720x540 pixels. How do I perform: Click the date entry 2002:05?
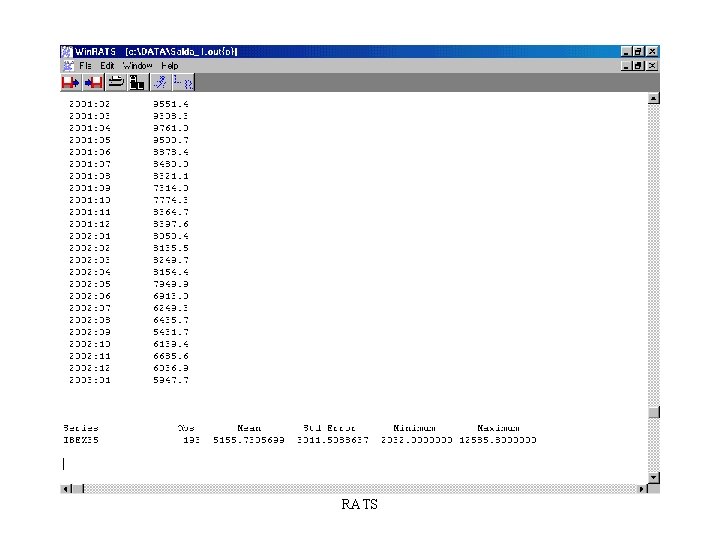[x=90, y=284]
